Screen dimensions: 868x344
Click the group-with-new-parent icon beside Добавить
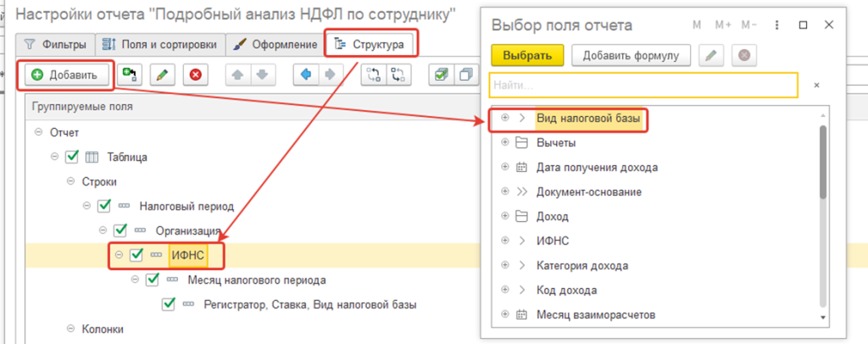pyautogui.click(x=130, y=75)
